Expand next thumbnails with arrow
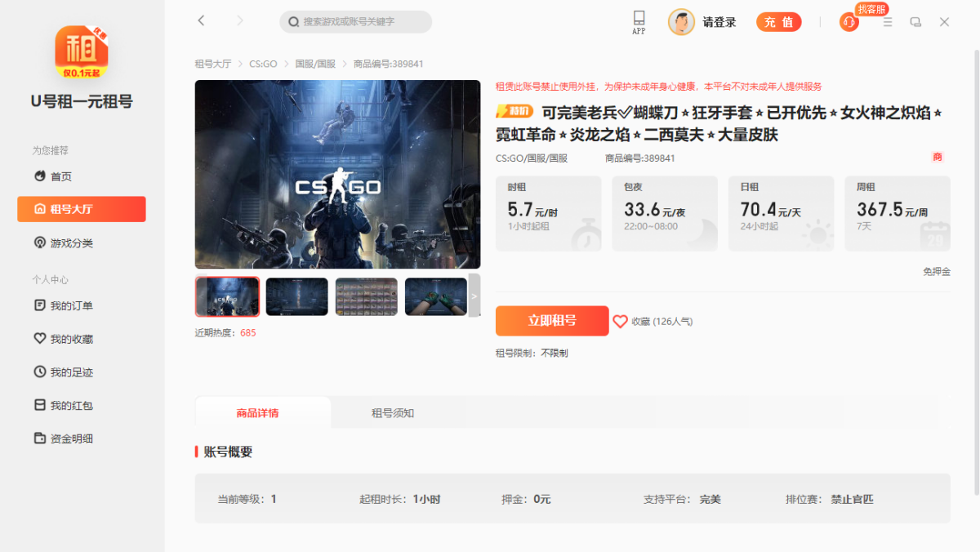This screenshot has width=980, height=552. [474, 296]
